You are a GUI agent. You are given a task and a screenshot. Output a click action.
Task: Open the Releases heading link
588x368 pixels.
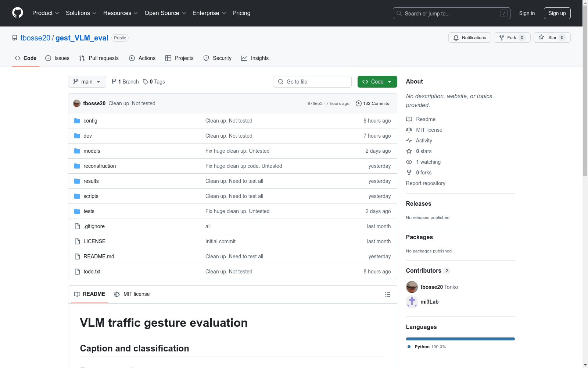click(419, 204)
